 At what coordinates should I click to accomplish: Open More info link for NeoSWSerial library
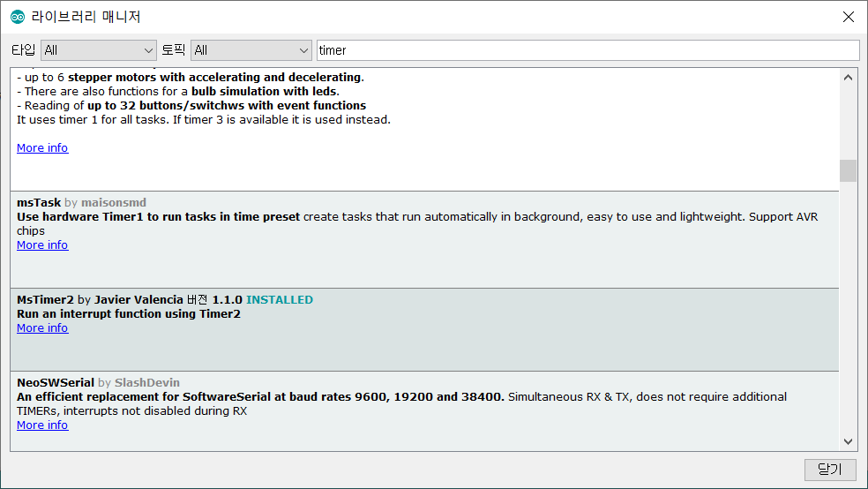pyautogui.click(x=42, y=425)
